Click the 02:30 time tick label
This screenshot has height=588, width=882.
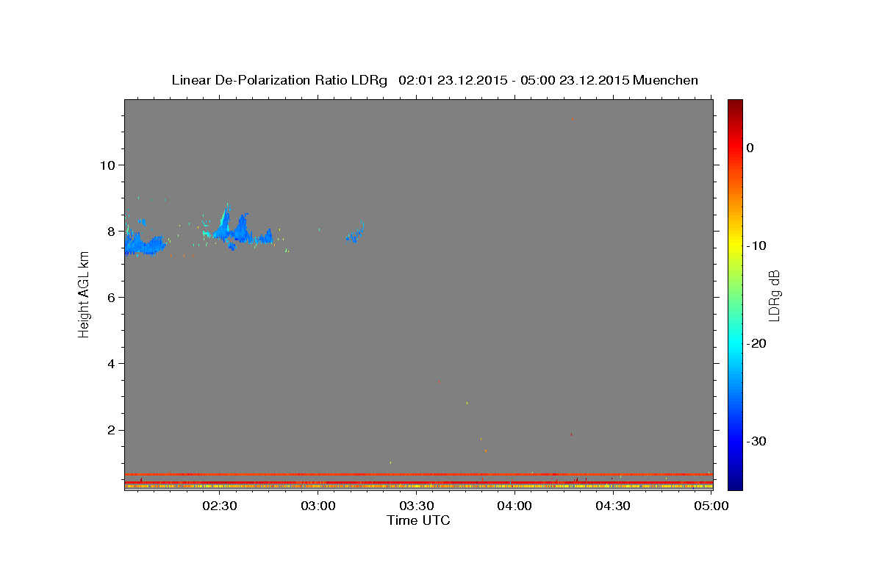[220, 506]
